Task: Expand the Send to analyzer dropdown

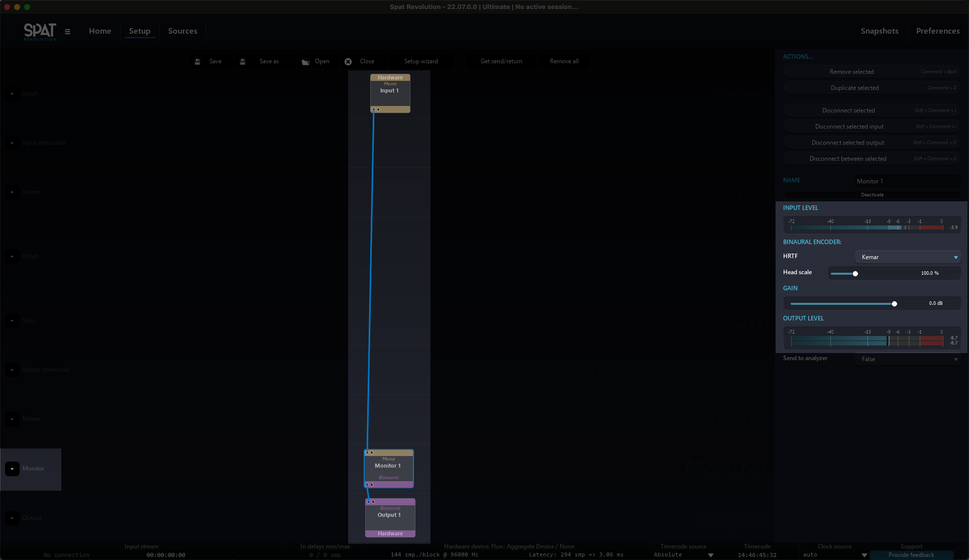Action: [x=907, y=359]
